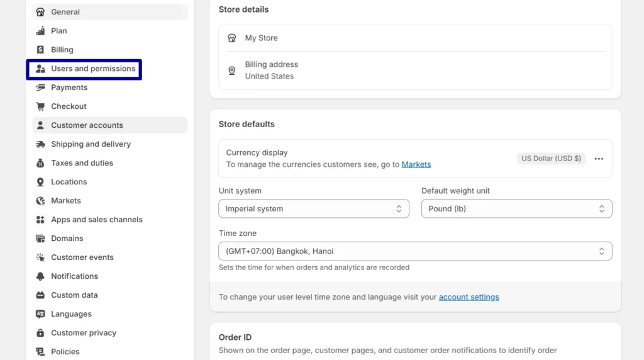Click the billing address location pin icon
Image resolution: width=644 pixels, height=360 pixels.
click(x=231, y=70)
